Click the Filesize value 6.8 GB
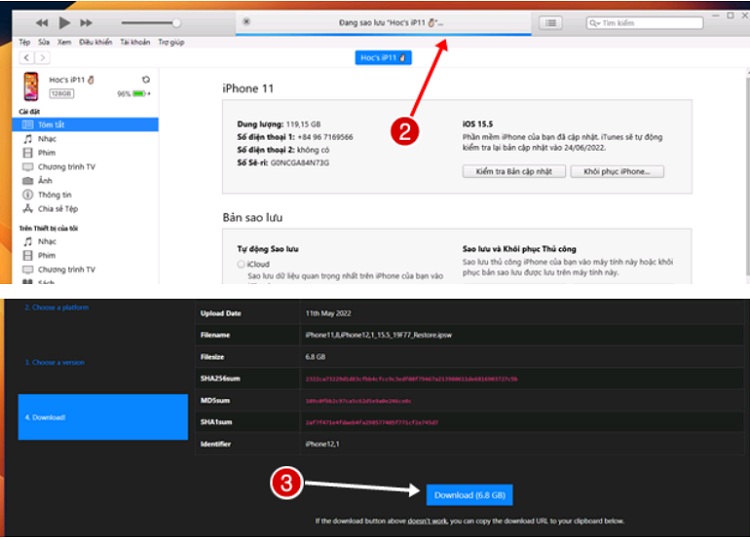The image size is (750, 540). tap(315, 357)
